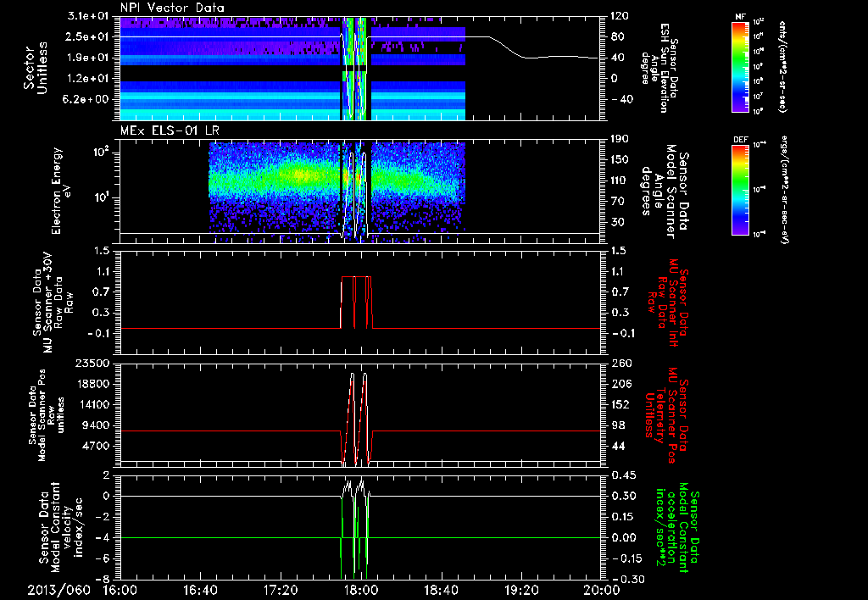Image resolution: width=868 pixels, height=600 pixels.
Task: Click the descending white sun elevation curve
Action: (x=507, y=47)
